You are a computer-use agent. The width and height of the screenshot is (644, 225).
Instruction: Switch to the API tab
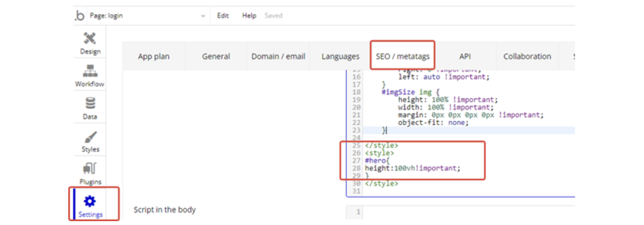pos(465,56)
